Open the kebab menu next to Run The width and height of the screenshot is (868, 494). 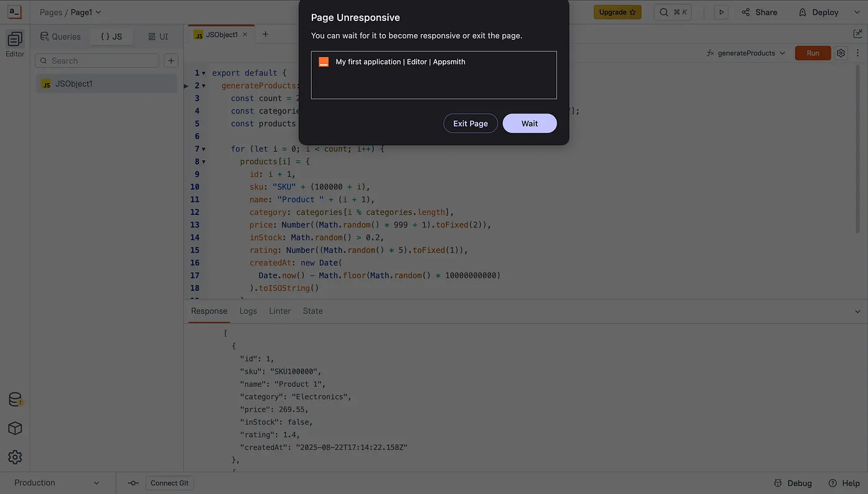click(x=858, y=53)
